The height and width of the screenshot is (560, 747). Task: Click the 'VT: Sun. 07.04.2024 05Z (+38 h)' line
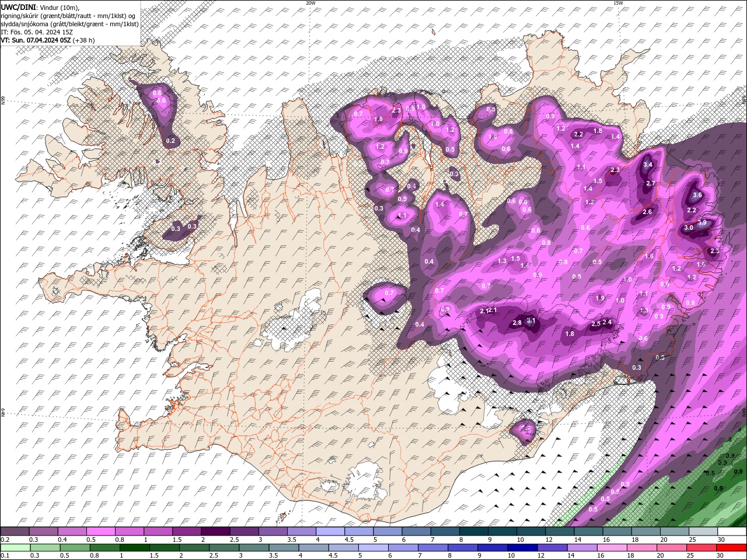click(48, 40)
